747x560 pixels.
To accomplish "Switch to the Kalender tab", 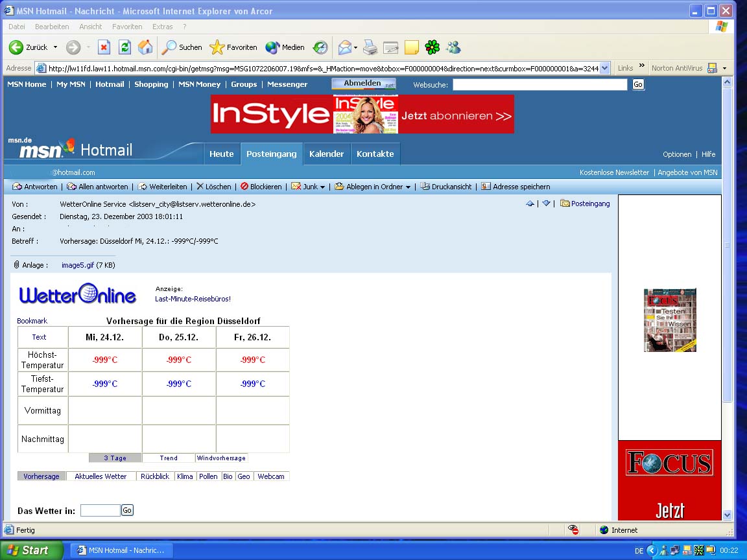I will click(326, 154).
